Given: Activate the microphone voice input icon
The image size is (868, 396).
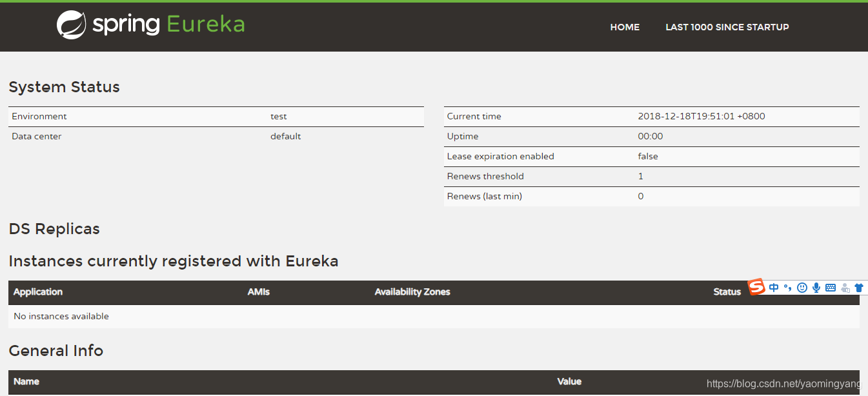Looking at the screenshot, I should [x=816, y=288].
